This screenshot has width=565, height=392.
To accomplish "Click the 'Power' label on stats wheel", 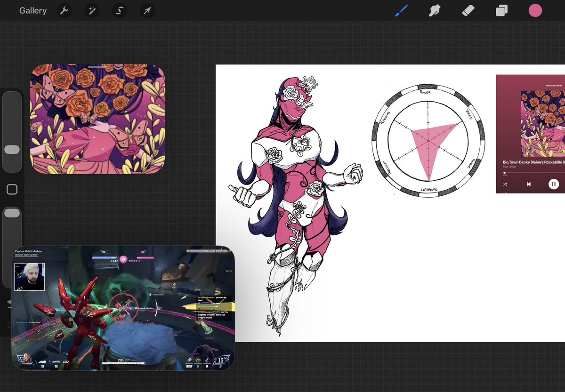I will (x=425, y=92).
